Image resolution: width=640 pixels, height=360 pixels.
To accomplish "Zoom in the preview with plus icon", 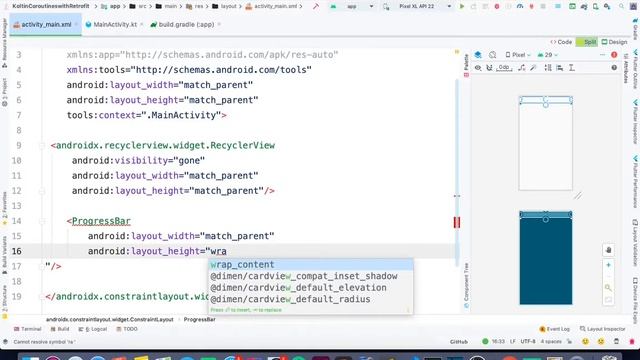I will coord(609,265).
